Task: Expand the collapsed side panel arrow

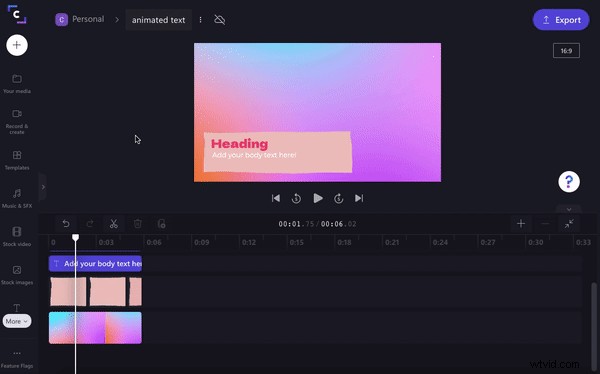Action: click(x=43, y=187)
